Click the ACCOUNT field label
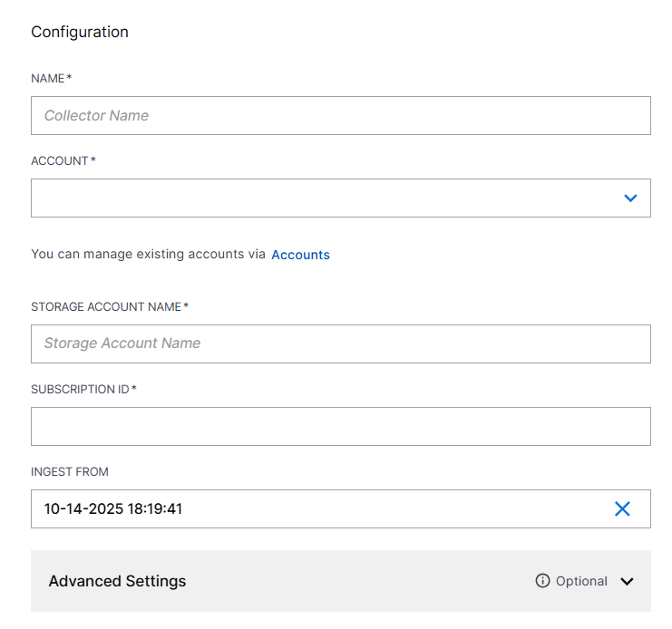The height and width of the screenshot is (629, 672). (x=59, y=161)
